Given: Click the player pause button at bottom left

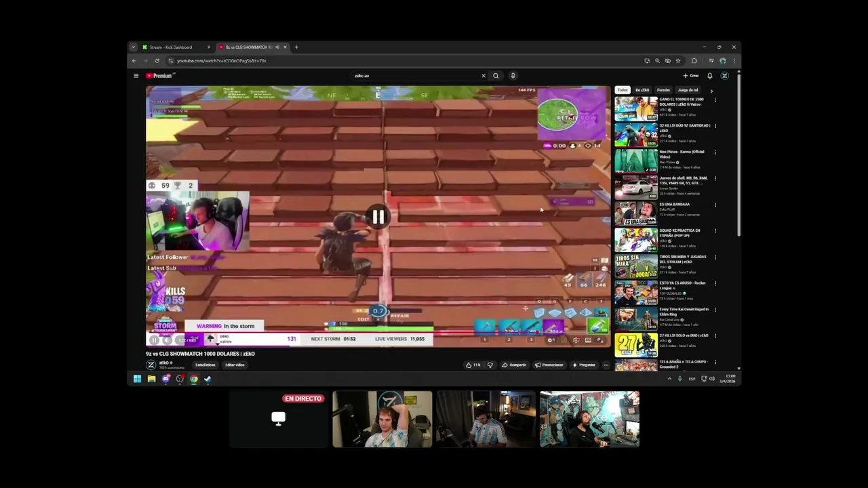Looking at the screenshot, I should [x=155, y=340].
